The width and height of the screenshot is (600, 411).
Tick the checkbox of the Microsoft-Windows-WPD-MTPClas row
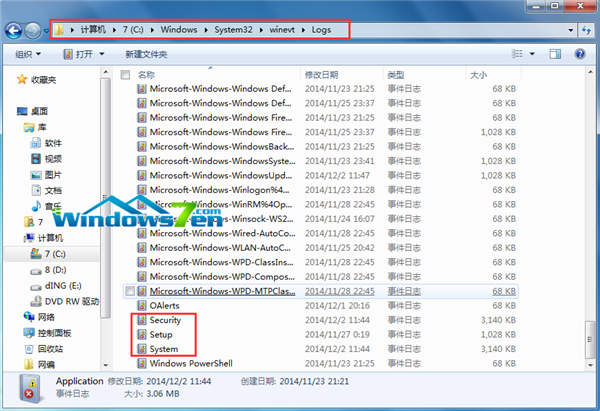pyautogui.click(x=130, y=291)
